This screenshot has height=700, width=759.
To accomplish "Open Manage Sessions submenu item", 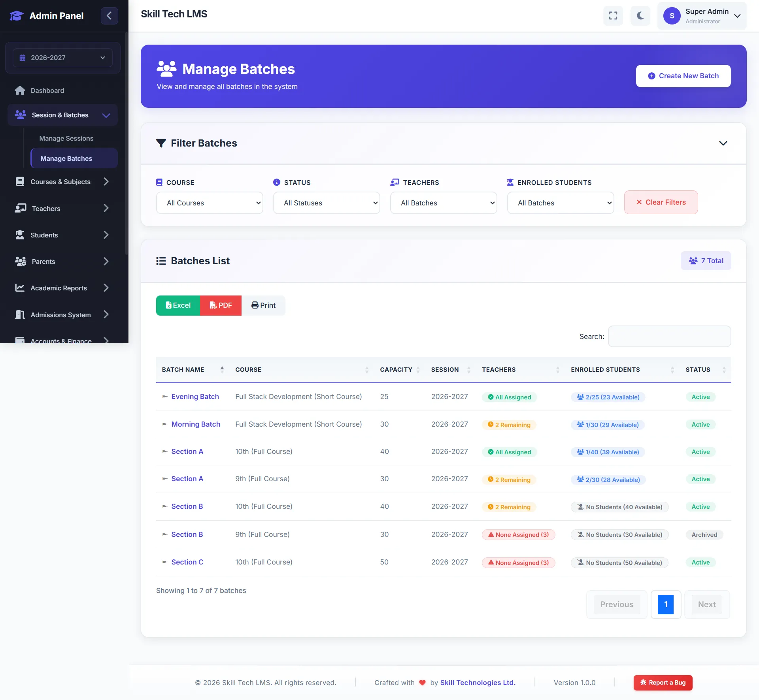I will 66,138.
